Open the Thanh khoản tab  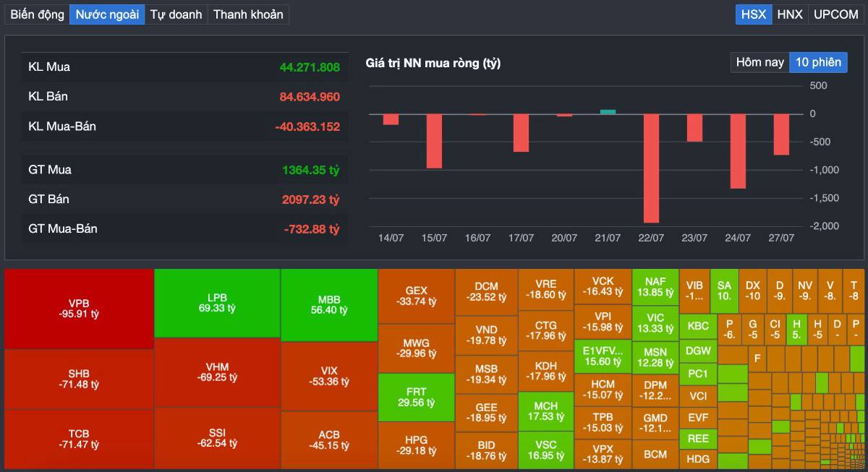248,14
